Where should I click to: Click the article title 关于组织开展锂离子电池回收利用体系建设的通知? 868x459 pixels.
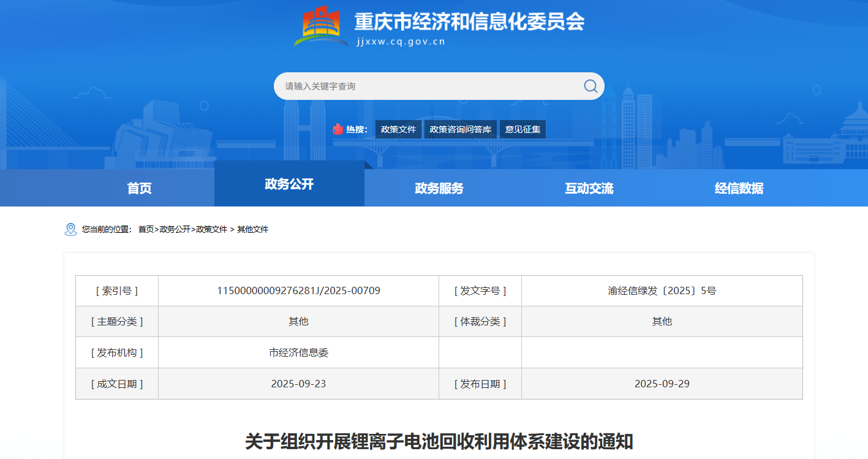pyautogui.click(x=439, y=441)
